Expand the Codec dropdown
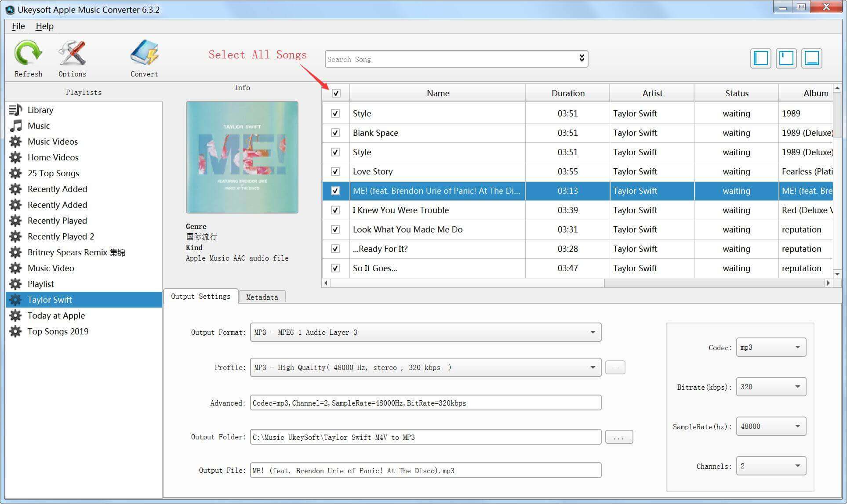 [x=797, y=348]
